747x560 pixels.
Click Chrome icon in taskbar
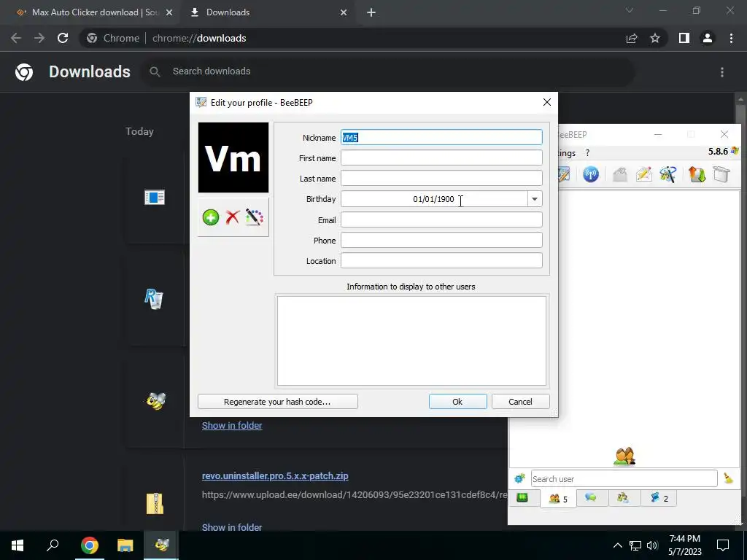pos(89,545)
